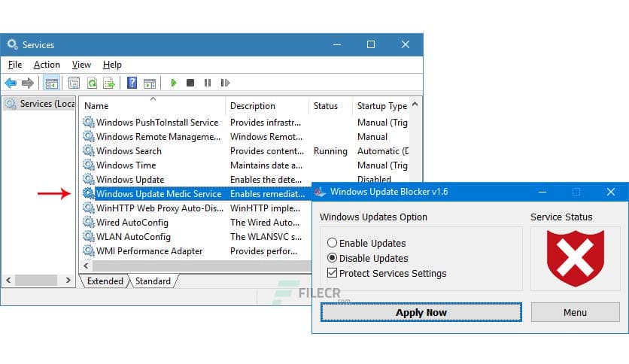Viewport: 629px width, 364px height.
Task: Switch to the Standard tab
Action: pyautogui.click(x=153, y=281)
